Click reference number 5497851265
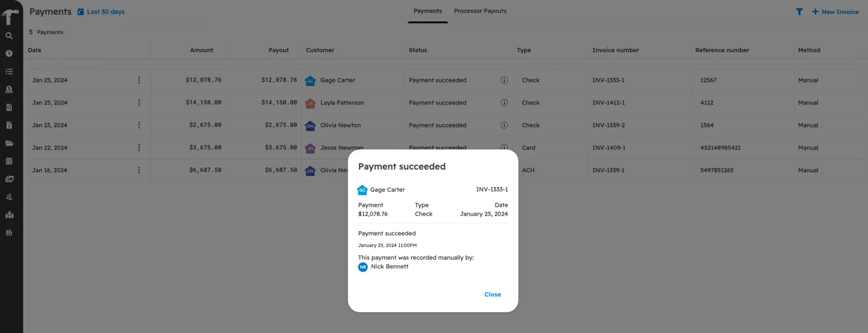This screenshot has width=868, height=333. (x=717, y=170)
